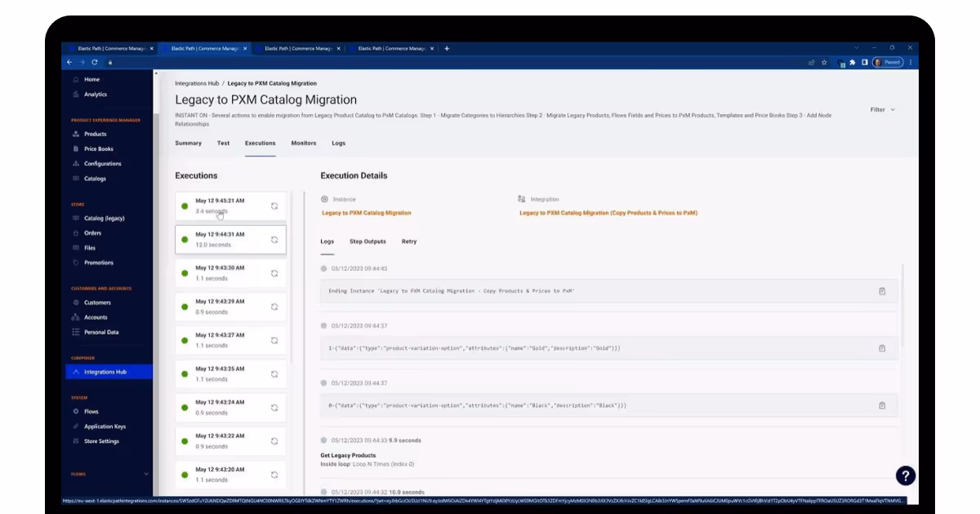
Task: Copy the Black product-variation-option log
Action: (882, 405)
